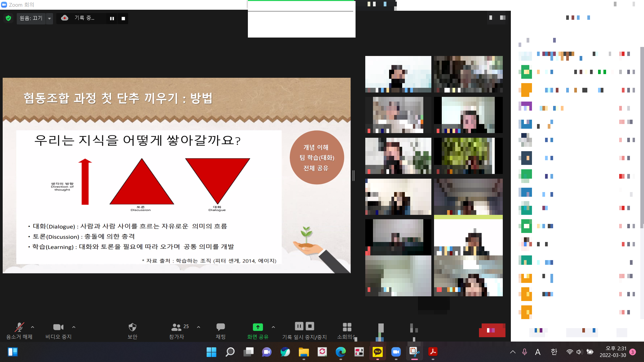Expand video options arrow beside camera
The image size is (644, 362).
tap(74, 327)
